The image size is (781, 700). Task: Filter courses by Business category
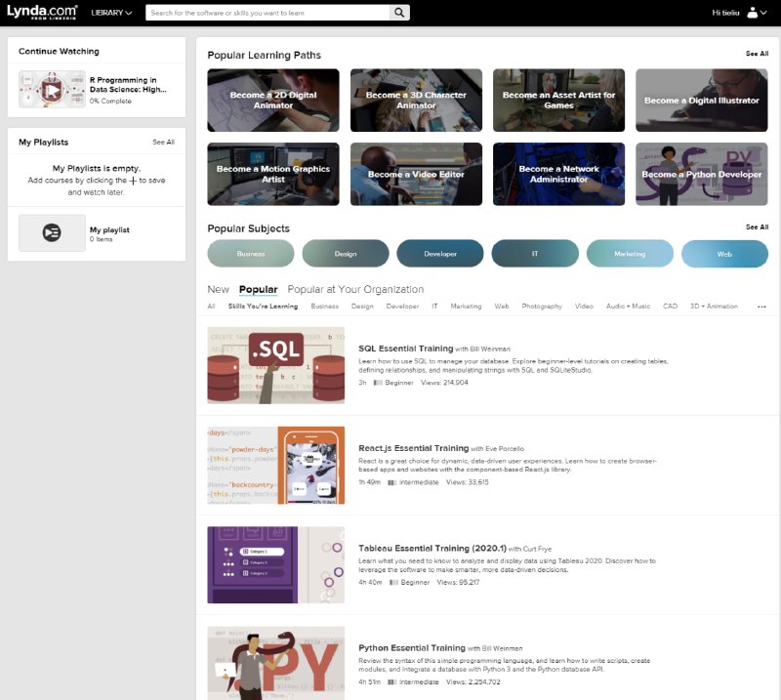tap(324, 307)
